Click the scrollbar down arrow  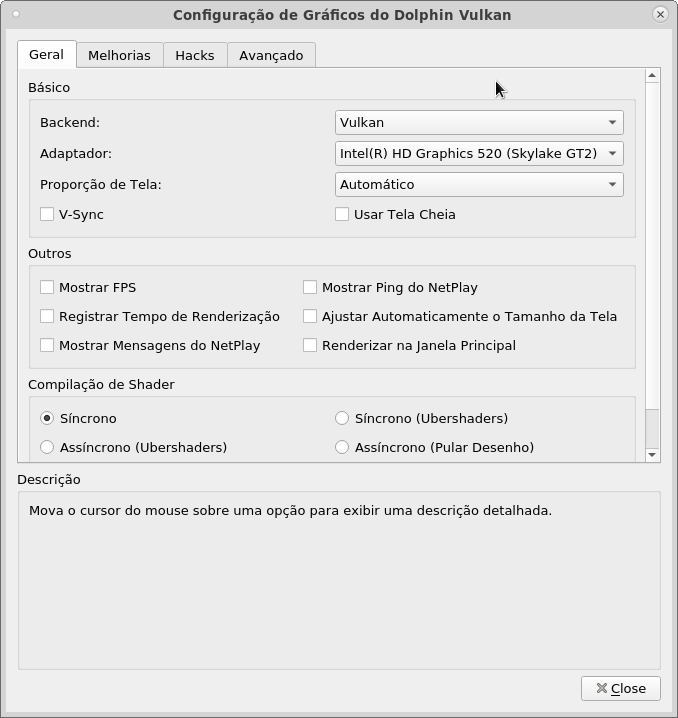[x=652, y=455]
